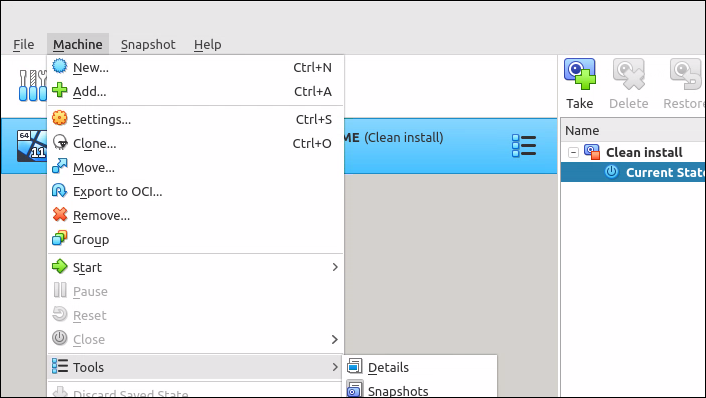706x398 pixels.
Task: Select Clone... menu entry
Action: (195, 143)
